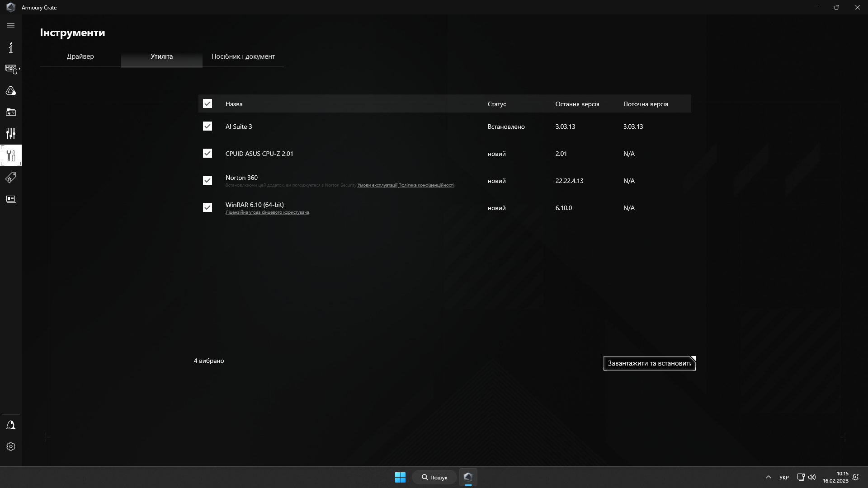
Task: Open the Home info icon in the sidebar
Action: pos(11,47)
